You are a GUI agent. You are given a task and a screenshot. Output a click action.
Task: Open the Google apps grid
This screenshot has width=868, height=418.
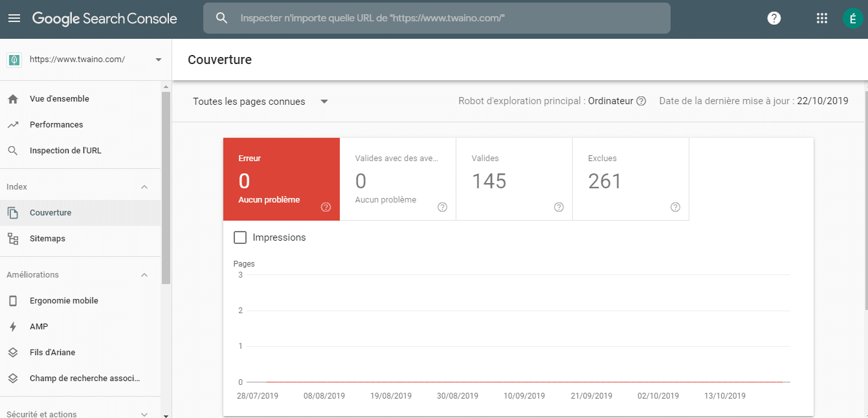point(822,18)
